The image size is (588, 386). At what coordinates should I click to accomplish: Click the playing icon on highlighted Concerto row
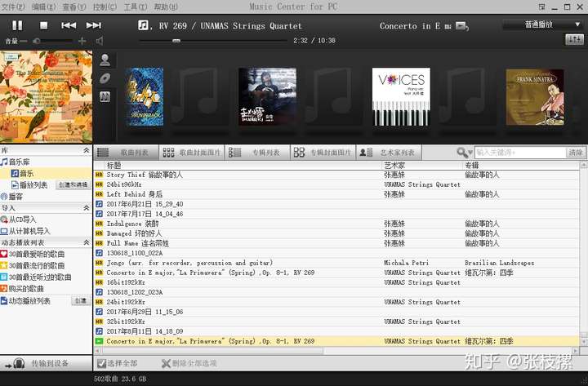pyautogui.click(x=99, y=341)
